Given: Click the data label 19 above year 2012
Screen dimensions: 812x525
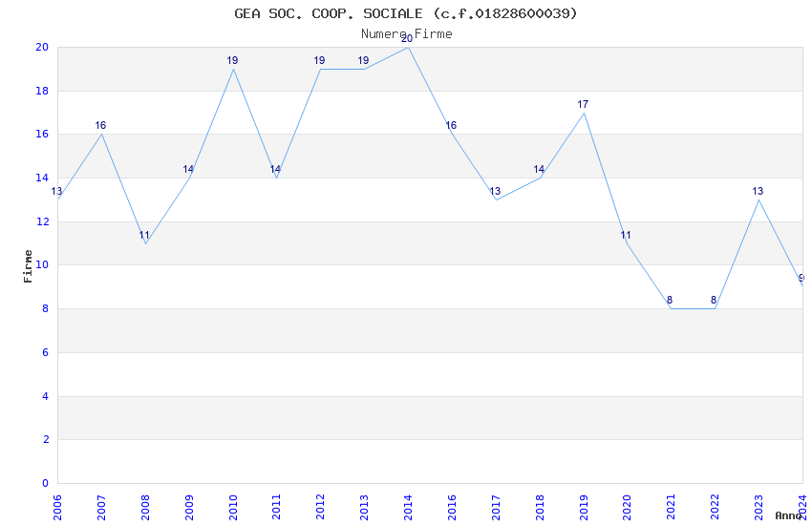Looking at the screenshot, I should click(x=319, y=60).
